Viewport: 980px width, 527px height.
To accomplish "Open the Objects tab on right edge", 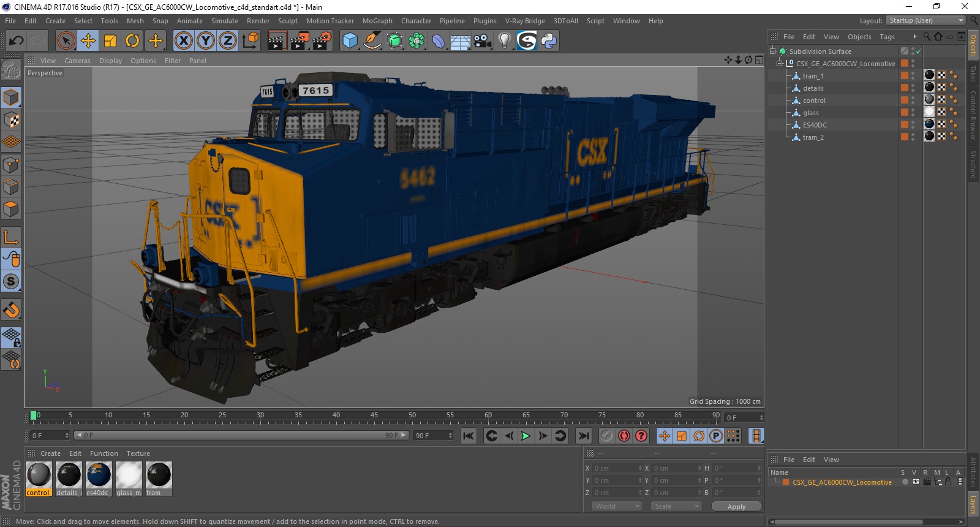I will point(973,45).
